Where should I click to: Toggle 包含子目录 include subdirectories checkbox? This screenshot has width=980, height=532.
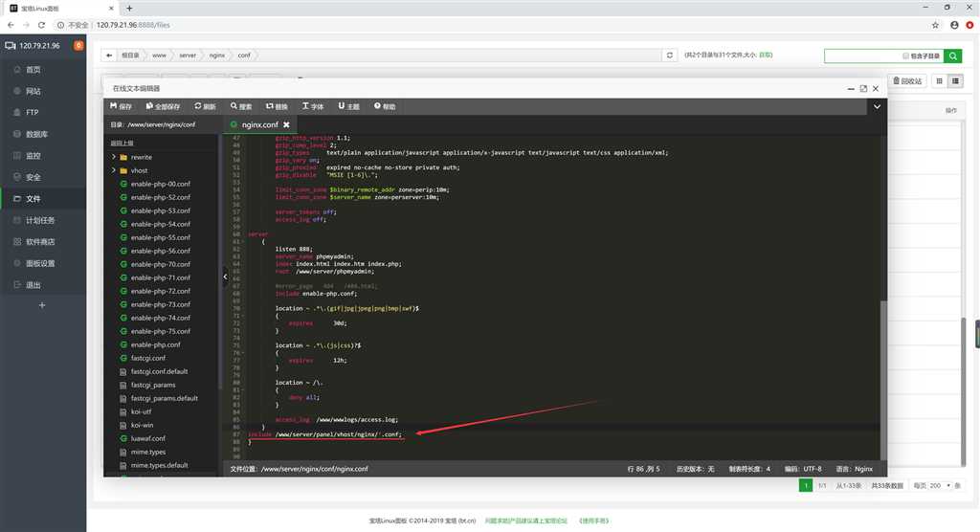click(905, 55)
